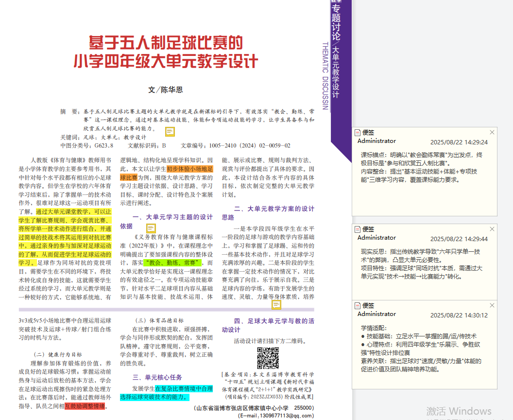The width and height of the screenshot is (513, 420).
Task: Click the note icon of the 14:29:24 comment
Action: point(358,133)
